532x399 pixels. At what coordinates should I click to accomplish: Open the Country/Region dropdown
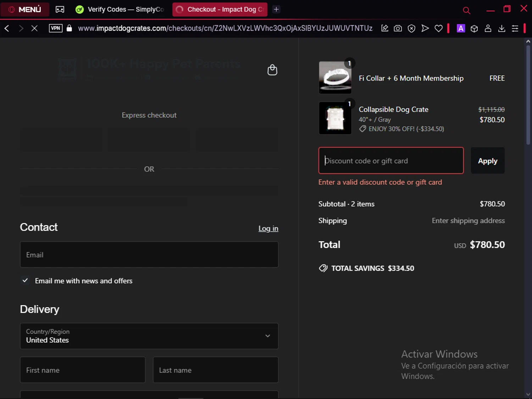149,336
